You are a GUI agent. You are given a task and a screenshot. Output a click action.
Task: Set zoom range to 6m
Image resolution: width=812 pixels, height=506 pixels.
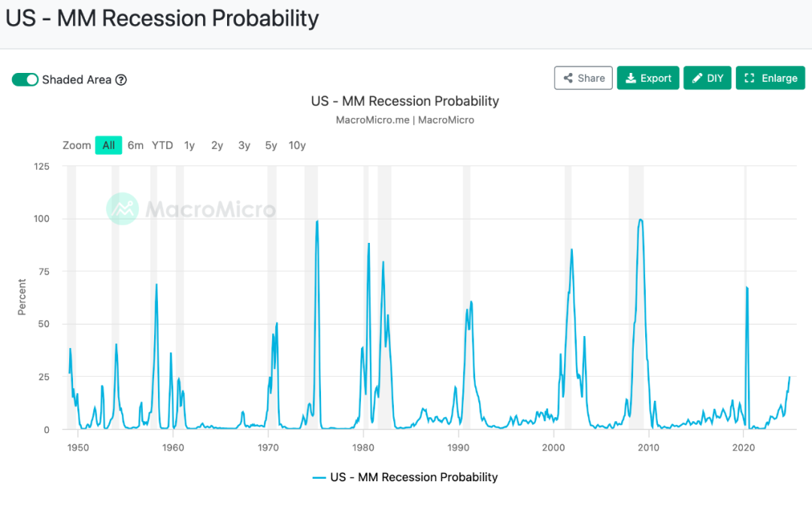(x=135, y=146)
